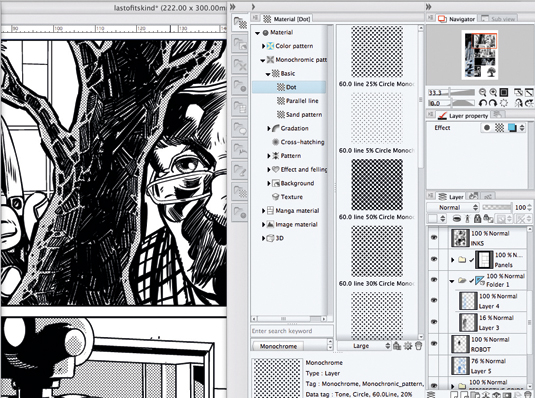The height and width of the screenshot is (398, 535).
Task: Open the Normal blending mode dropdown
Action: 453,208
